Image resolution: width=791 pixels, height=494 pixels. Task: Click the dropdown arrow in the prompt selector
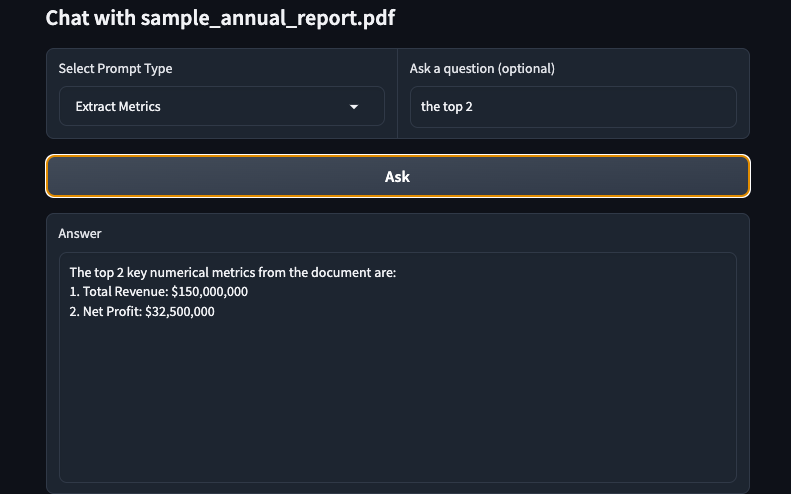click(x=354, y=106)
